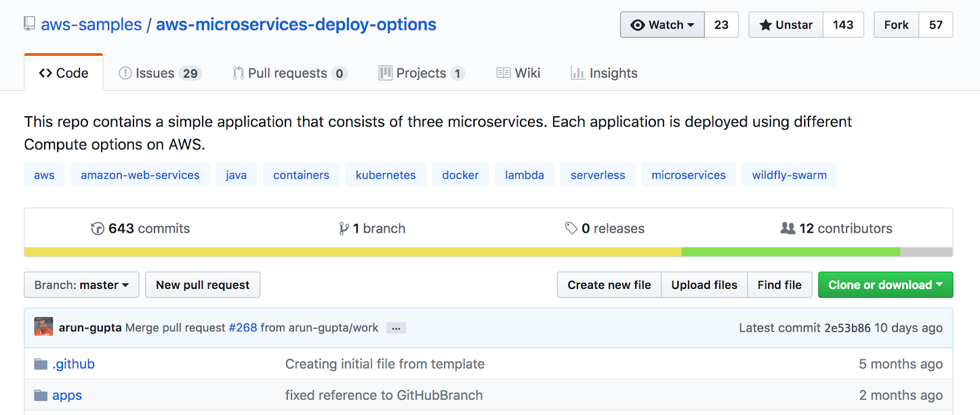Go to the Insights tab
The width and height of the screenshot is (980, 415).
click(605, 73)
